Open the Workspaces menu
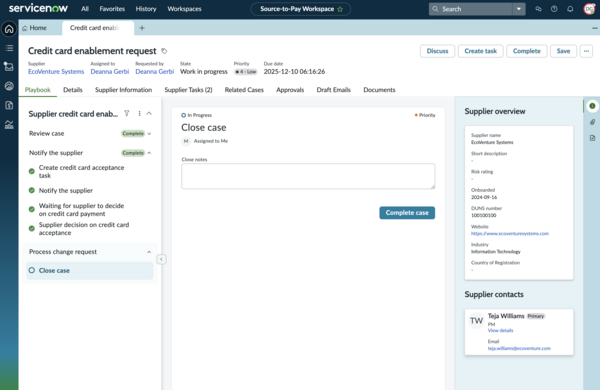600x390 pixels. pyautogui.click(x=184, y=9)
